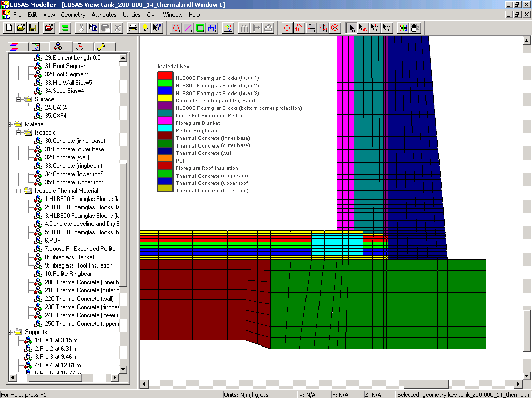Click the padlock icon in the toolbar
Viewport: 532px width, 399px height.
[416, 28]
